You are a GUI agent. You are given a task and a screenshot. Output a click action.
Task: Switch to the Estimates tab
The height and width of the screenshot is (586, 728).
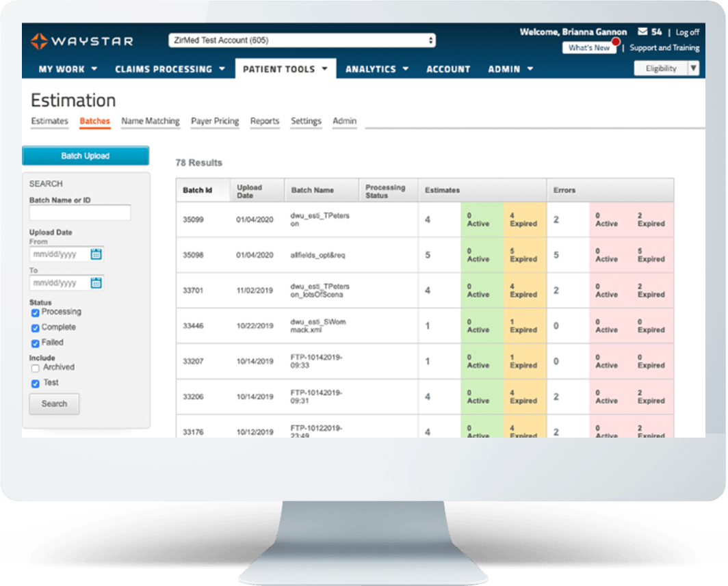(x=49, y=121)
